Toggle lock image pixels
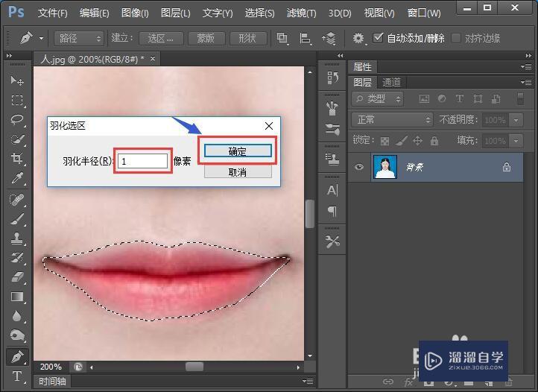This screenshot has height=392, width=538. [x=401, y=140]
